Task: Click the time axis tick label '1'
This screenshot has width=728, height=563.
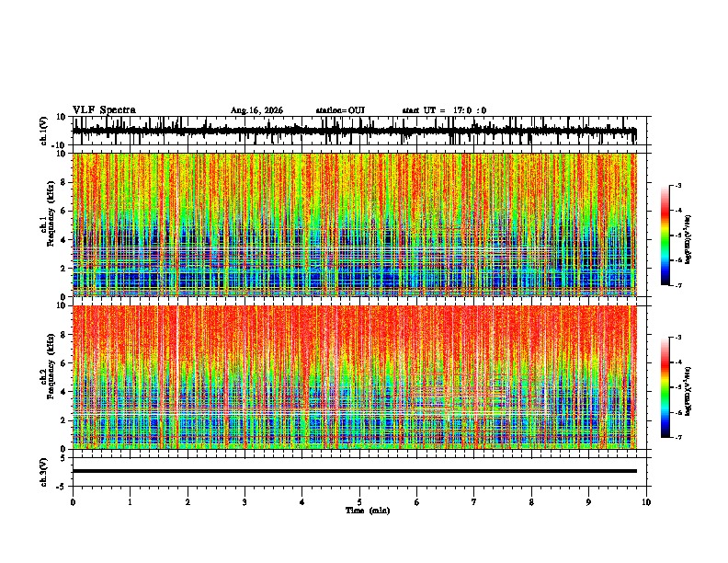Action: click(130, 502)
